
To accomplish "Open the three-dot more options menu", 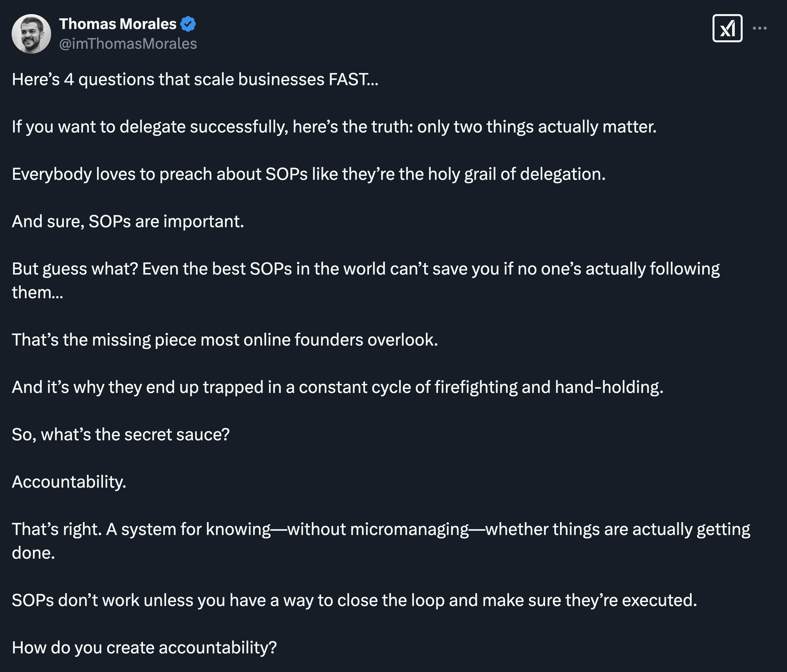I will [760, 28].
